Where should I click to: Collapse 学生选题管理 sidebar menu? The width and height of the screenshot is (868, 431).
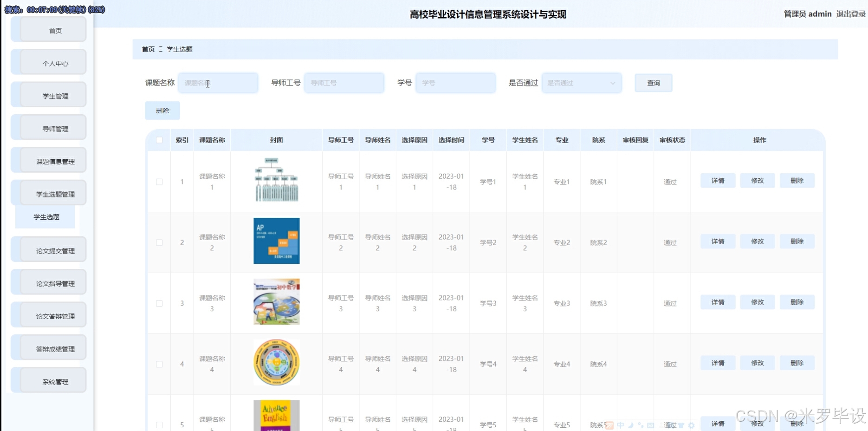[49, 193]
